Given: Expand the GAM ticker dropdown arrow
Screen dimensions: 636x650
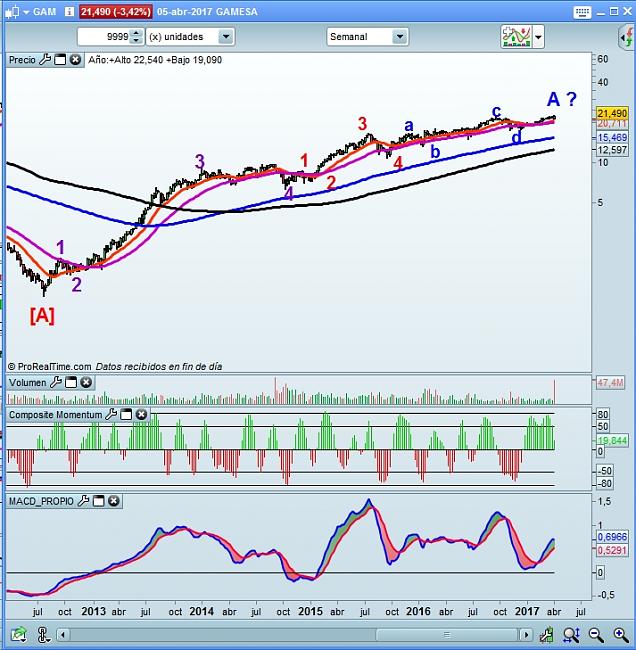Looking at the screenshot, I should coord(26,12).
